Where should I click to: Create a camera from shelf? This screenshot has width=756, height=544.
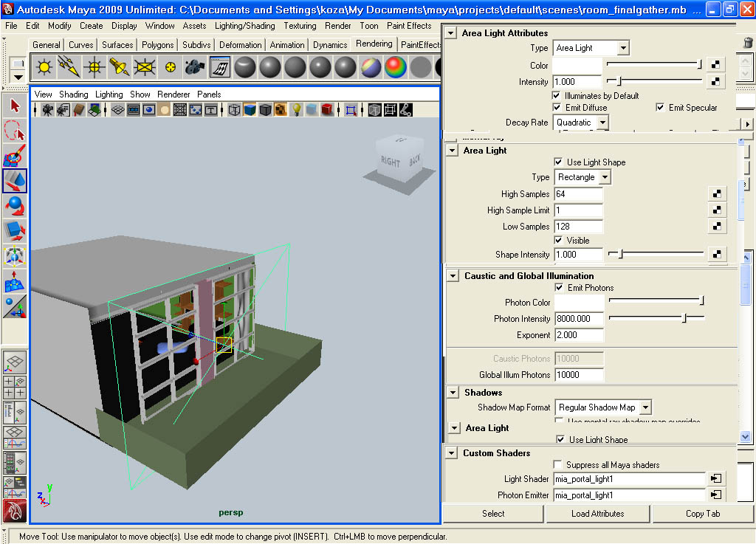[194, 67]
